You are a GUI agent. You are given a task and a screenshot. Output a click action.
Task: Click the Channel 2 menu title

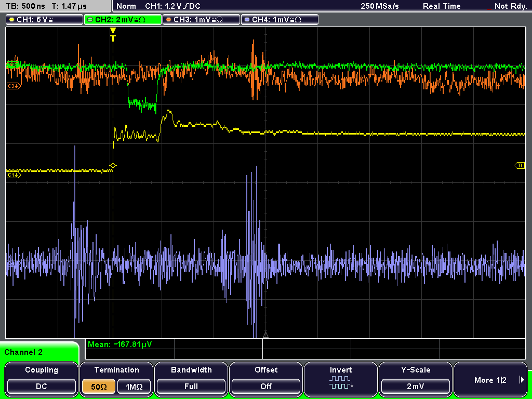point(23,352)
